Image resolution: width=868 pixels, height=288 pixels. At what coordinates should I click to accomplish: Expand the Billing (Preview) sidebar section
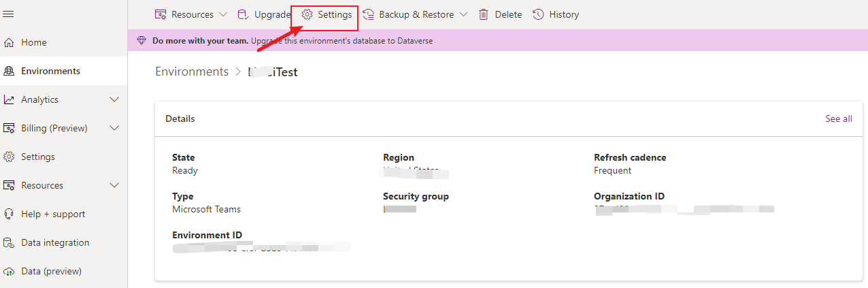[x=114, y=128]
